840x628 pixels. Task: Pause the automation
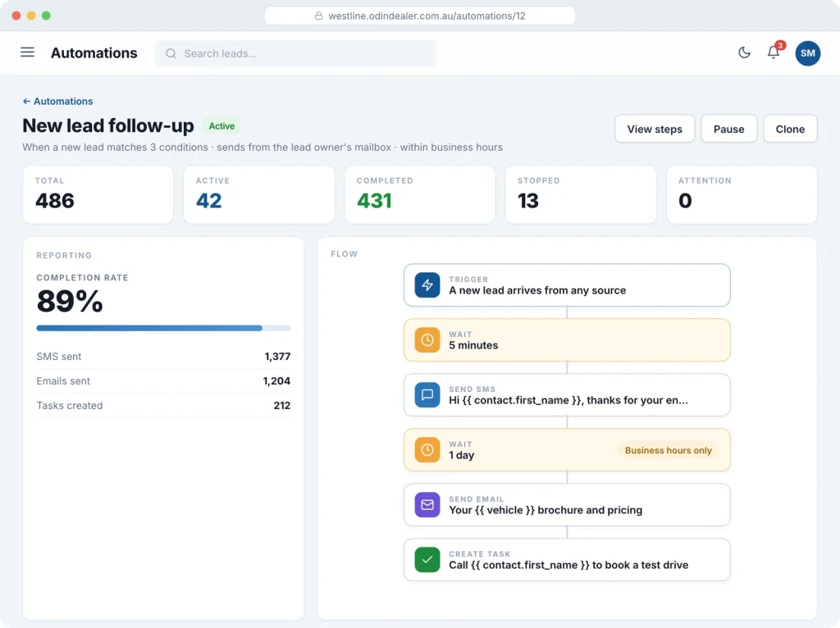click(x=728, y=129)
